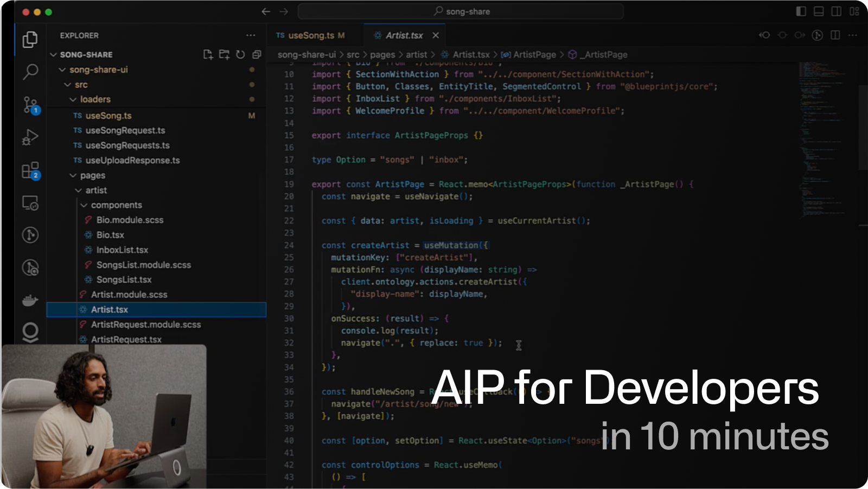Collapse the SONG-SHARE workspace section
868x489 pixels.
click(53, 54)
